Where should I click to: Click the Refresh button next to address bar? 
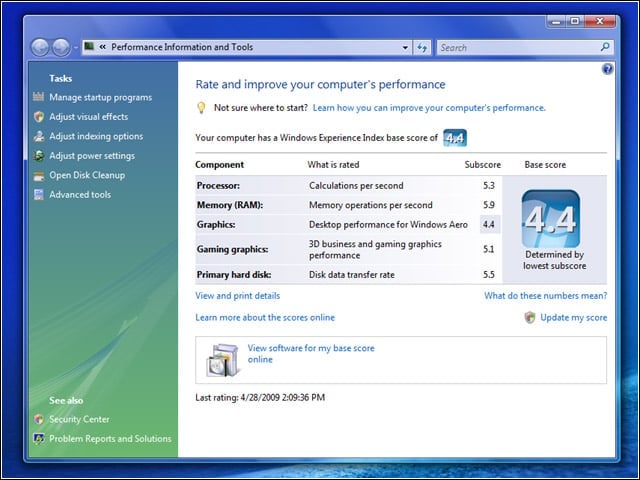coord(422,47)
